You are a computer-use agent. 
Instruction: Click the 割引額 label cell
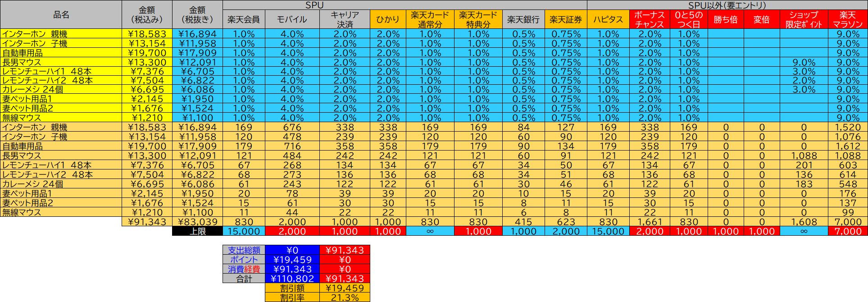tap(292, 288)
